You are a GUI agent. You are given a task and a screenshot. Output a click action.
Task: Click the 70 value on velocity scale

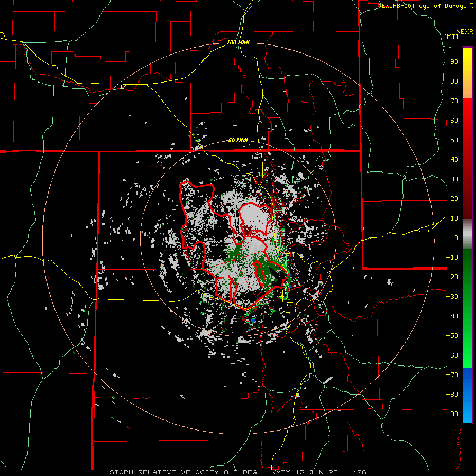[x=454, y=101]
